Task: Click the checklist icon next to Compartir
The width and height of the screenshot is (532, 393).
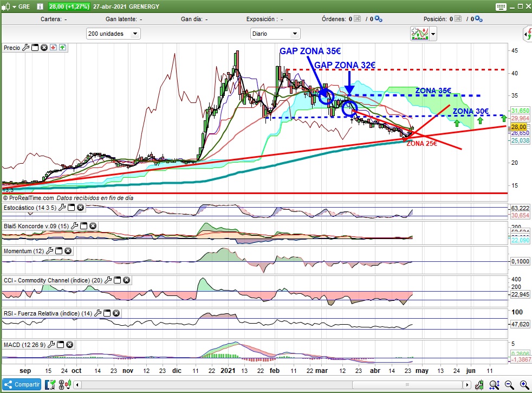Action: pyautogui.click(x=50, y=384)
